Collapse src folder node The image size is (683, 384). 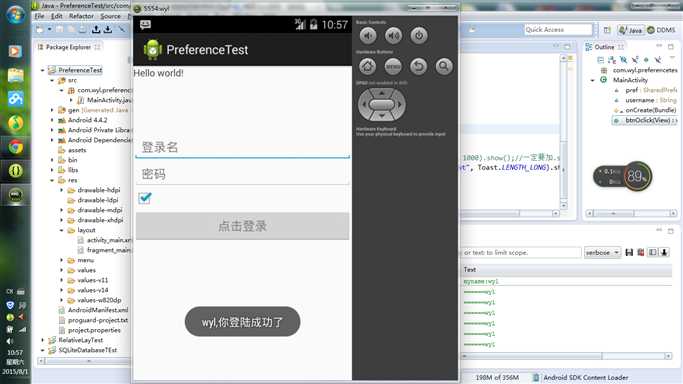tap(52, 80)
